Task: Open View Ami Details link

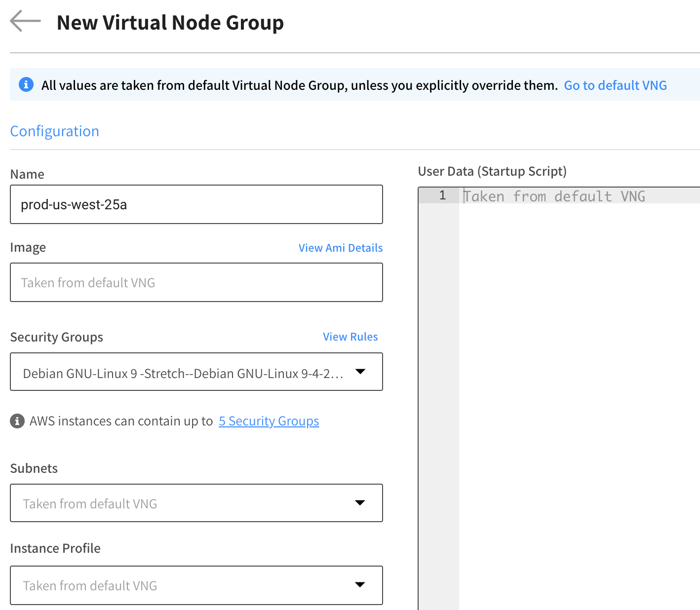Action: (340, 248)
